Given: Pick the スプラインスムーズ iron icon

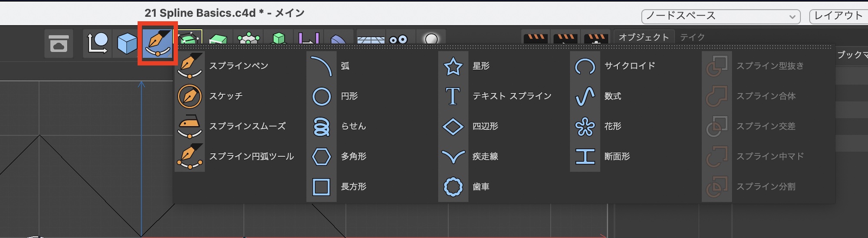Looking at the screenshot, I should point(190,127).
